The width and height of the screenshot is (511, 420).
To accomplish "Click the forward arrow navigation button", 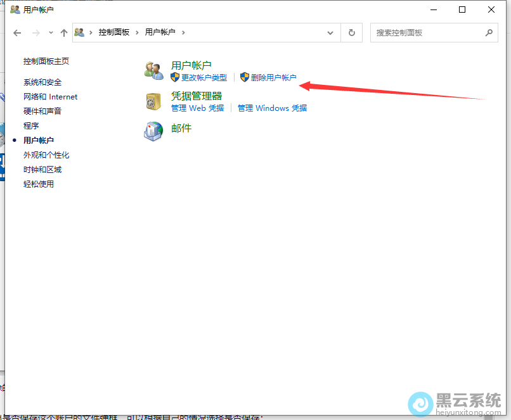I will [x=36, y=32].
